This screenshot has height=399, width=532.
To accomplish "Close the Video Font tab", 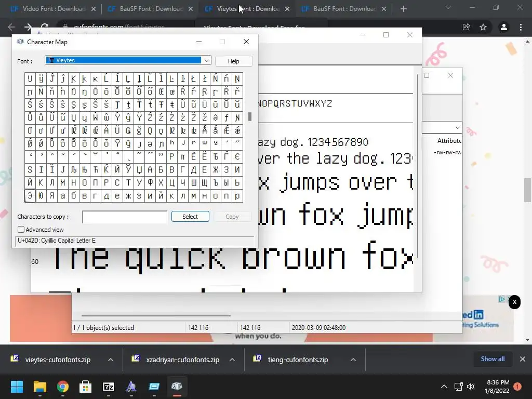I will pyautogui.click(x=94, y=9).
